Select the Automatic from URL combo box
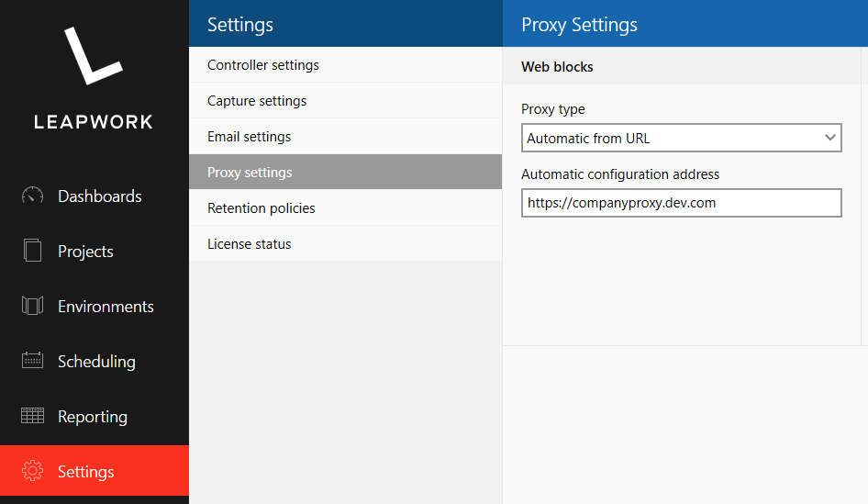The image size is (868, 504). point(681,138)
